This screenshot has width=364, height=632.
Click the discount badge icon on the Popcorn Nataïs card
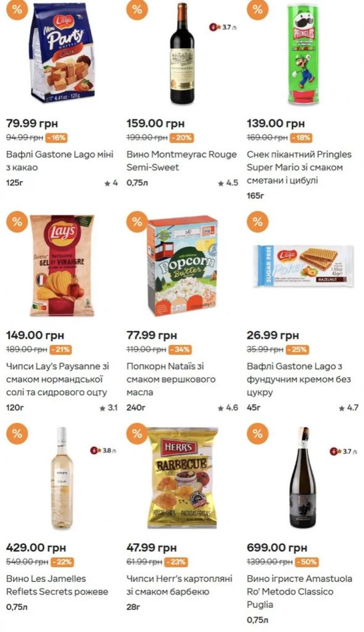pyautogui.click(x=136, y=221)
